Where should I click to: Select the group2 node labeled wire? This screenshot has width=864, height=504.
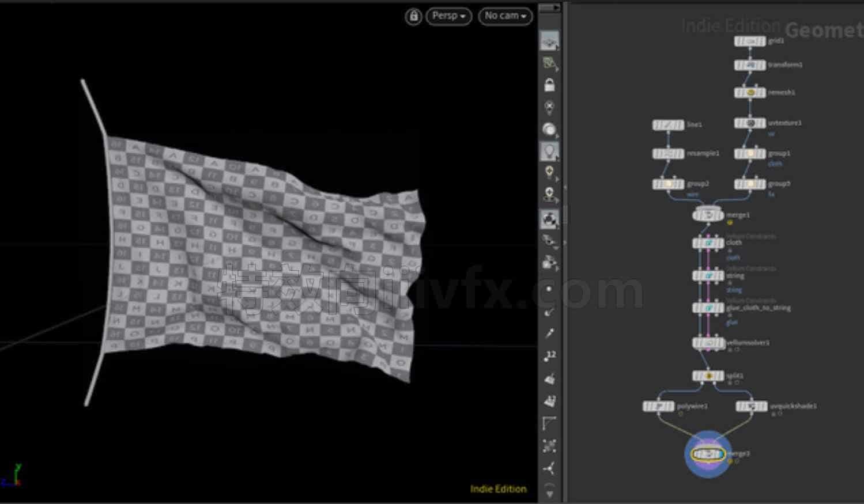pyautogui.click(x=668, y=184)
